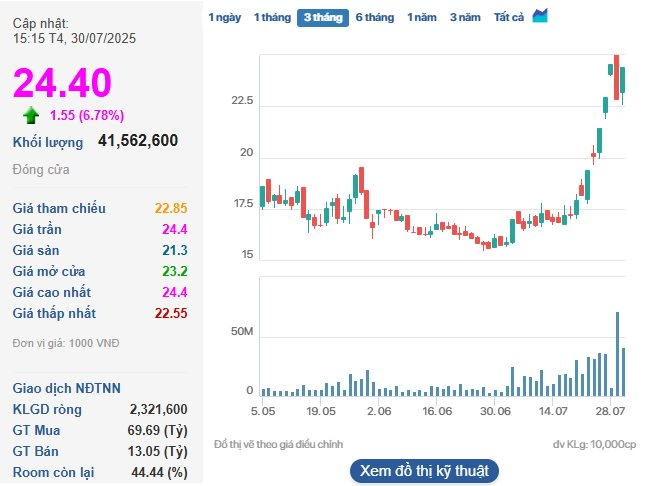
Task: Select the 1 ngày time range
Action: (224, 17)
